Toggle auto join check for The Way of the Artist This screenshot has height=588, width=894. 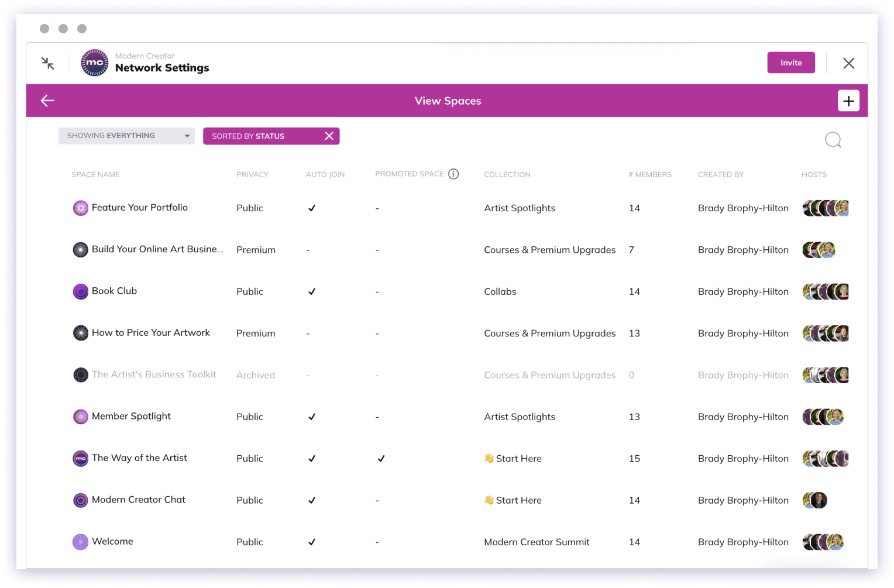coord(312,459)
